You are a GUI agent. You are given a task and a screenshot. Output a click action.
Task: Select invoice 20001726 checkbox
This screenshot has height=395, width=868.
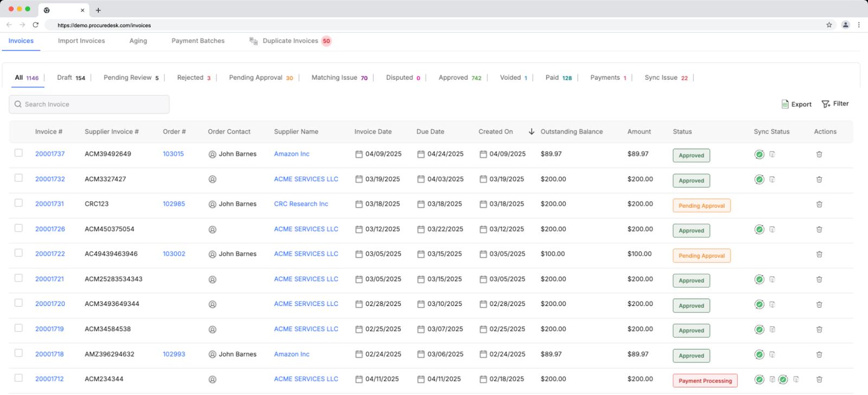(18, 228)
